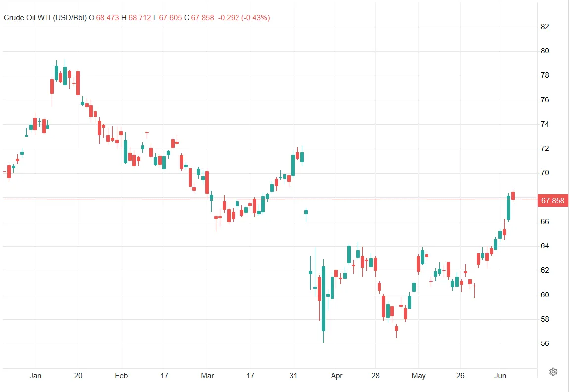Click the Crude Oil WTI (USD/Bbl) title

(46, 18)
